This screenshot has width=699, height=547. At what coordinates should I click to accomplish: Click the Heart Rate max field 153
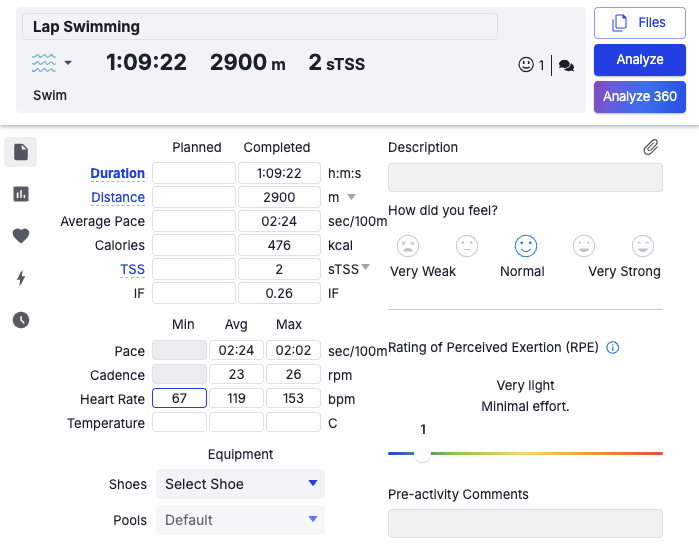(293, 398)
